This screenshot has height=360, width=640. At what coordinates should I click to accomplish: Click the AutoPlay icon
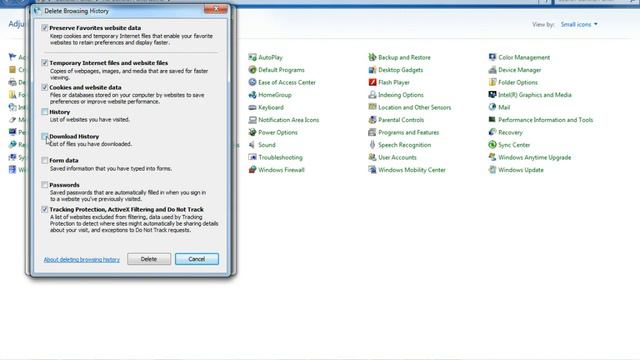point(252,58)
